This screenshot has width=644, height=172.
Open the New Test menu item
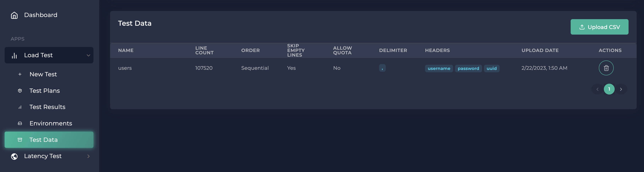click(43, 74)
